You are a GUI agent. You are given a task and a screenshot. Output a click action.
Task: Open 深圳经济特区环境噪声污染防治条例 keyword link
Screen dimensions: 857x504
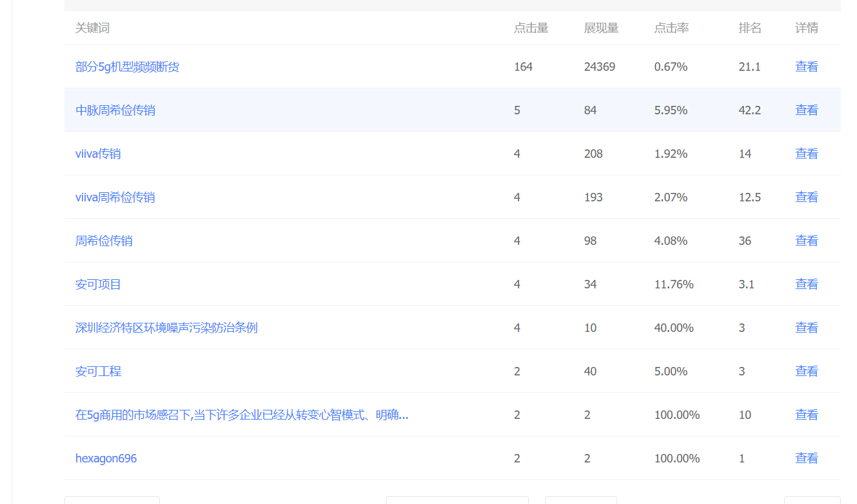click(x=166, y=328)
